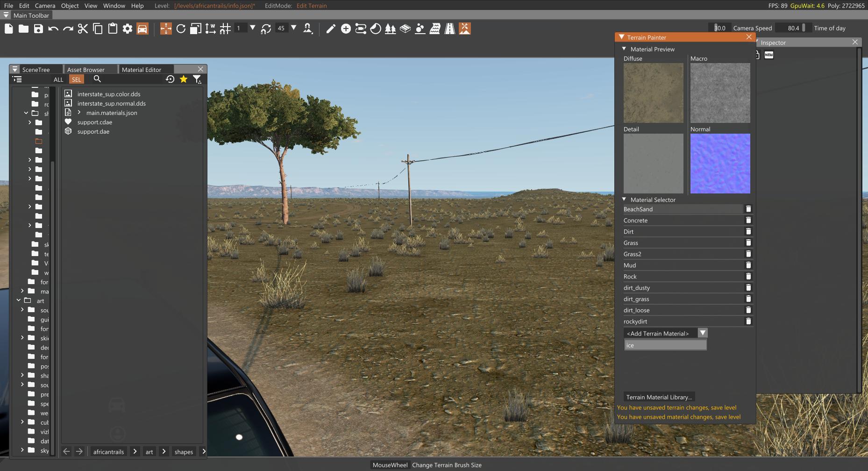Click the Diffuse texture preview
Viewport: 868px width, 471px height.
point(653,93)
